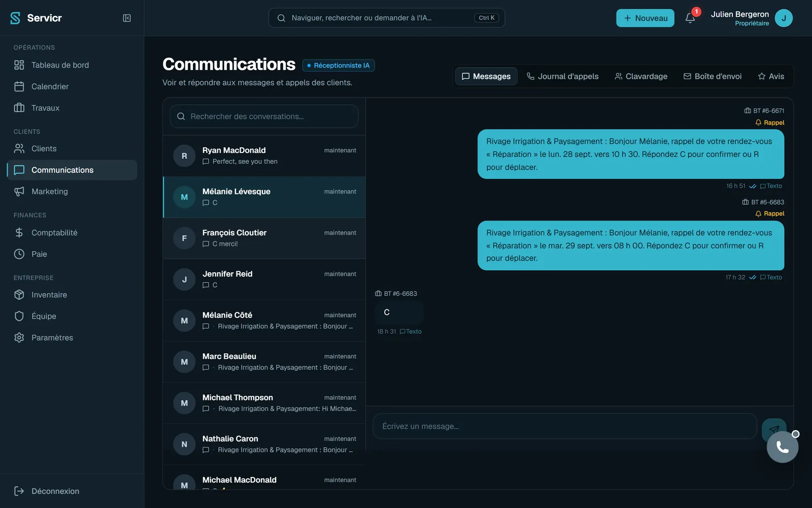Switch to Journal d'appels tab
The height and width of the screenshot is (508, 812).
point(562,76)
